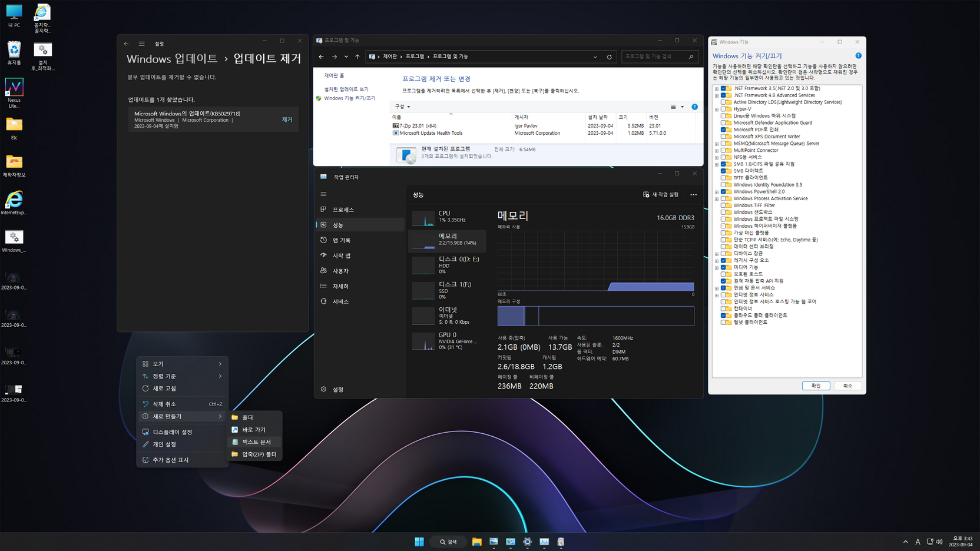The image size is (980, 551).
Task: Create a new 압축(ZIP) 폴더 from submenu
Action: (254, 454)
